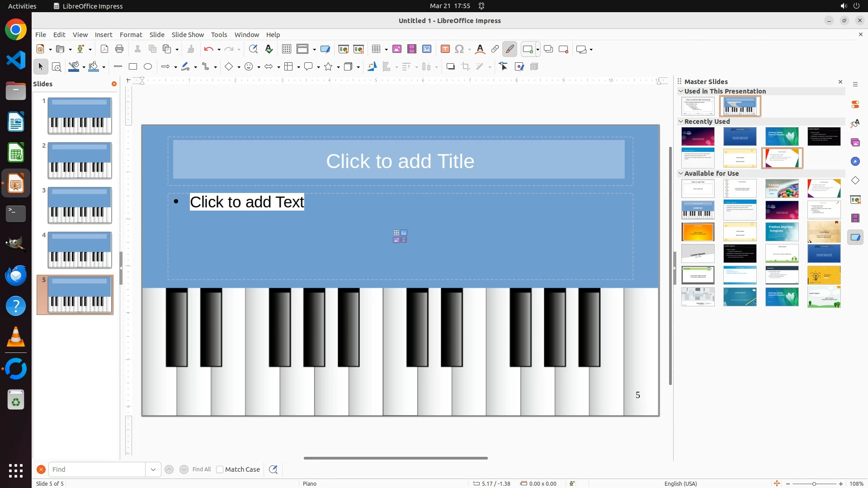Click the Find All button
Viewport: 868px width, 488px height.
pos(202,469)
